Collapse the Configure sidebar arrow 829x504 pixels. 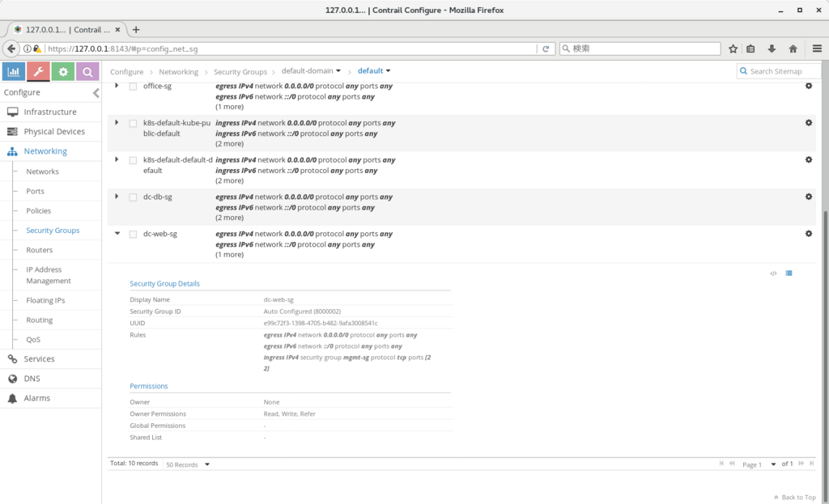(96, 93)
